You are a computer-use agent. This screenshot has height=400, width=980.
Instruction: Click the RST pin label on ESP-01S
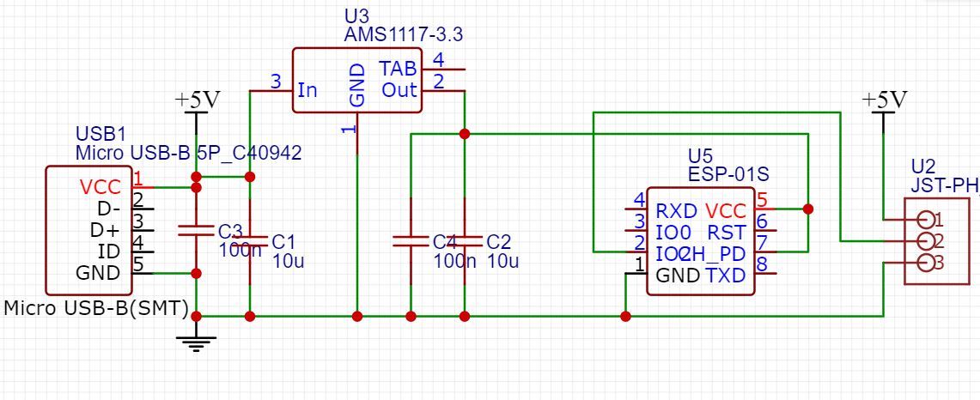point(727,233)
